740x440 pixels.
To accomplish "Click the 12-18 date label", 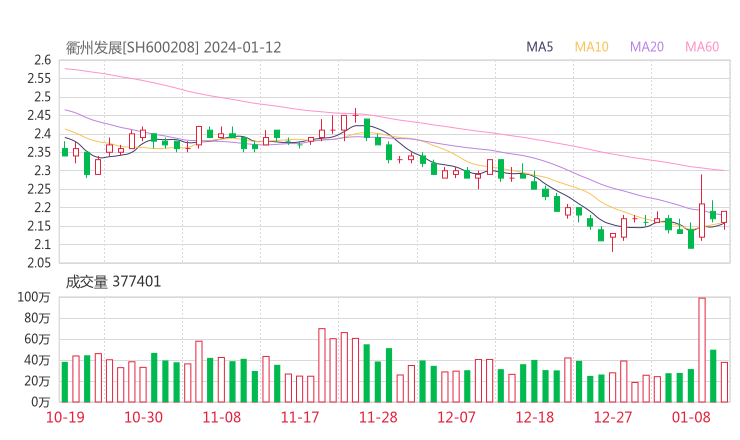I will [x=535, y=417].
